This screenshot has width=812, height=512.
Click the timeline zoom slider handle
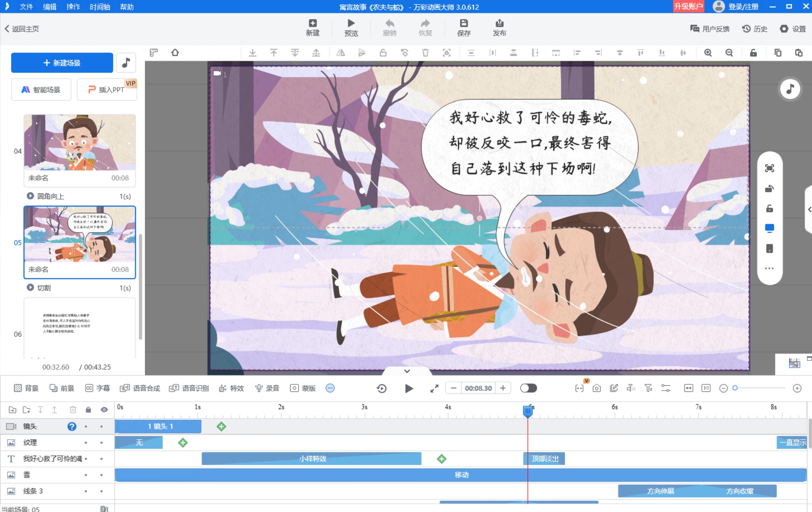tap(735, 388)
